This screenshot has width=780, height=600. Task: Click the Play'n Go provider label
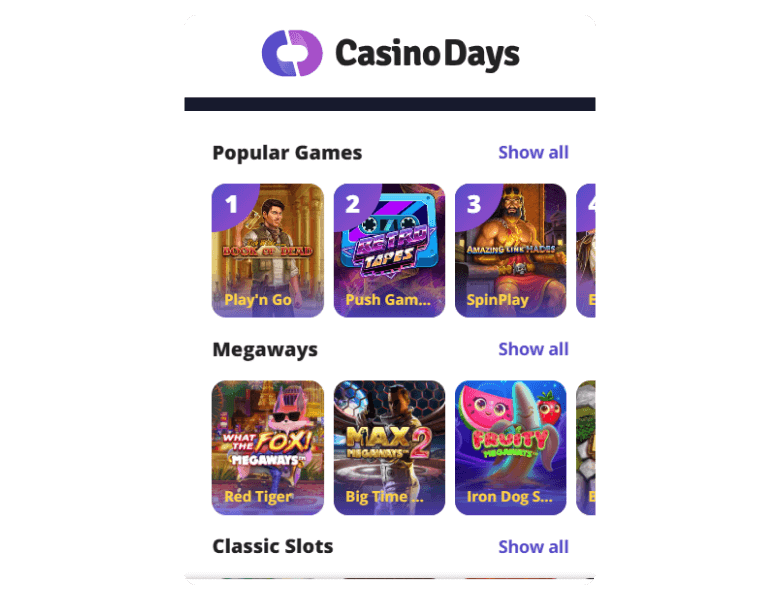tap(258, 300)
